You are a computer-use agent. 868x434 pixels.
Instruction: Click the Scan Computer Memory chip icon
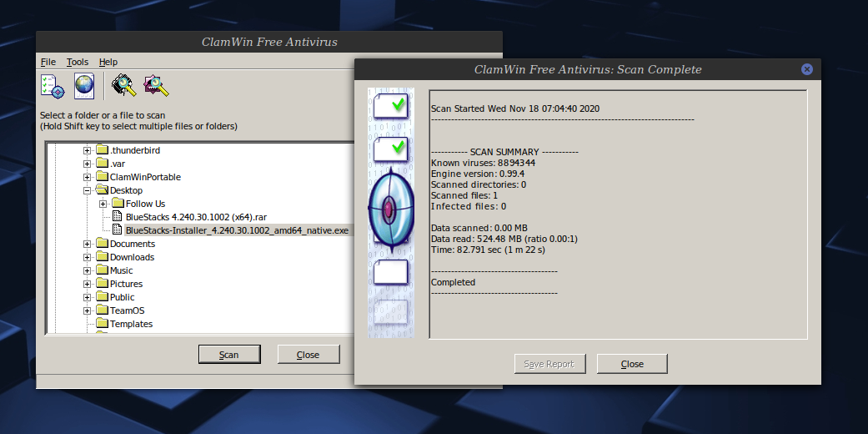pyautogui.click(x=124, y=86)
